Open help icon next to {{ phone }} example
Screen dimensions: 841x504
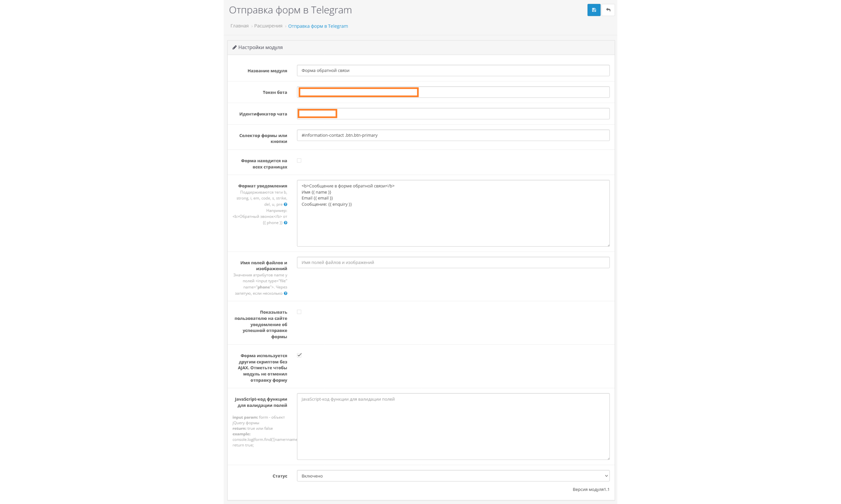point(286,223)
